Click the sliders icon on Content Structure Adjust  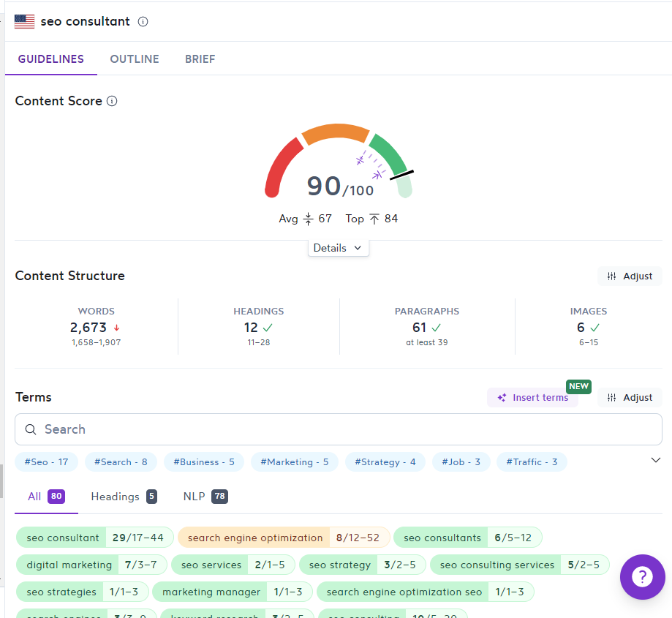[611, 276]
